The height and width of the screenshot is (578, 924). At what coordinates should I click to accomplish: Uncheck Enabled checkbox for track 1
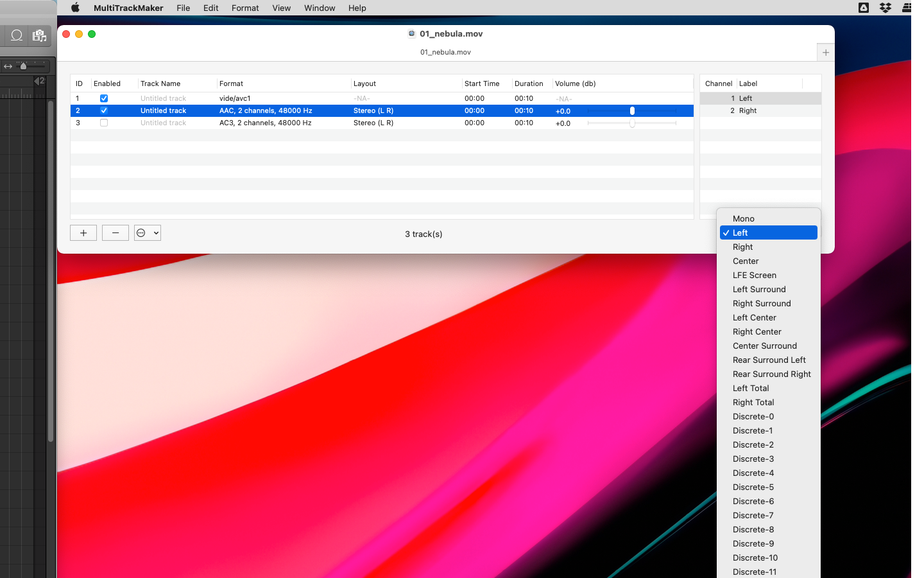click(x=104, y=98)
